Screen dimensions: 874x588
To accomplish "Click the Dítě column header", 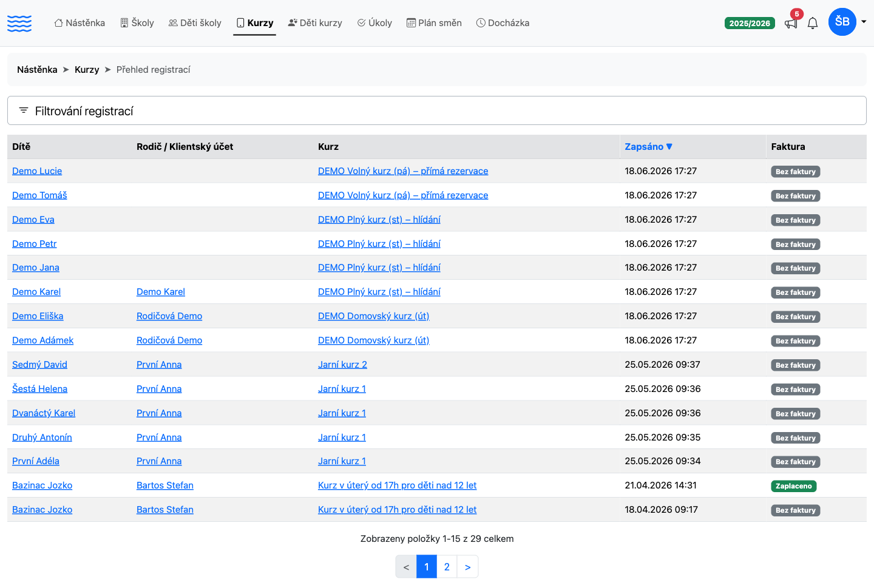I will pos(21,147).
